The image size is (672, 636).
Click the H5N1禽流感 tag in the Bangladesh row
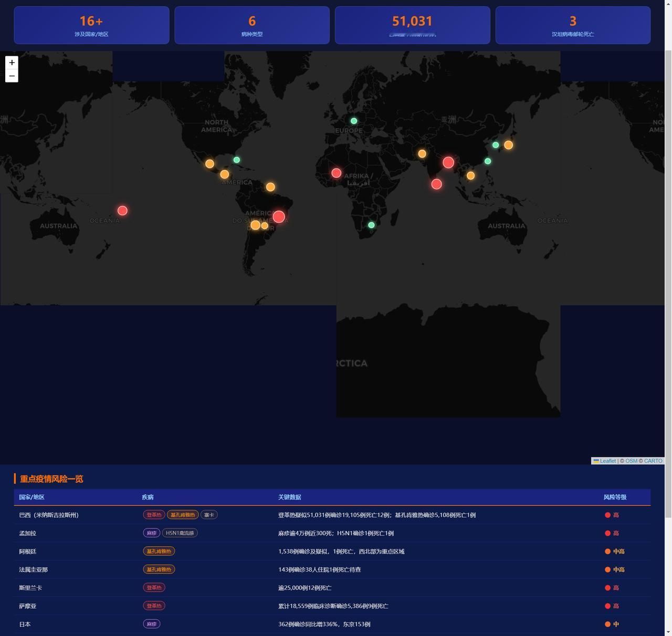pyautogui.click(x=180, y=533)
